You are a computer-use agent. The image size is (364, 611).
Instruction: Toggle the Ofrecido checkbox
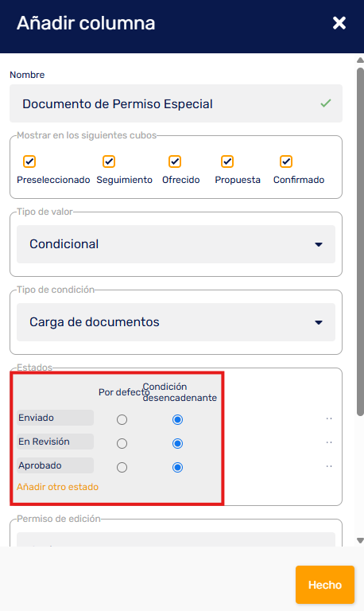175,162
